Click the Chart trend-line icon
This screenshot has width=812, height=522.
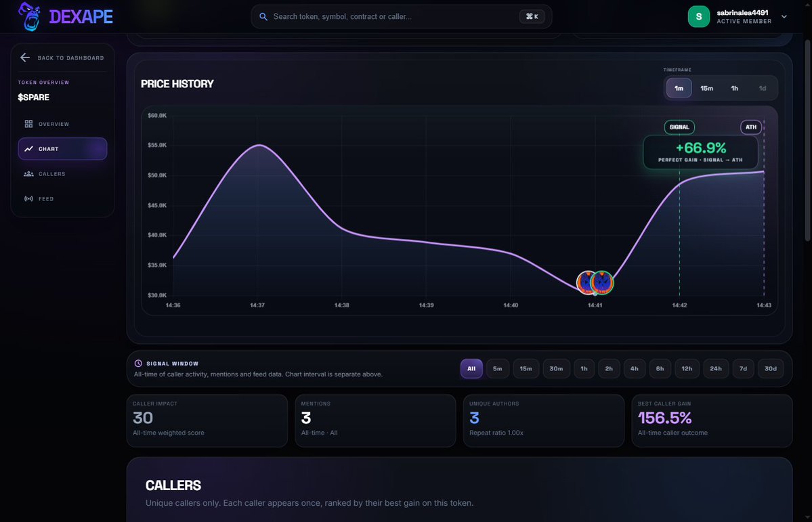coord(28,149)
